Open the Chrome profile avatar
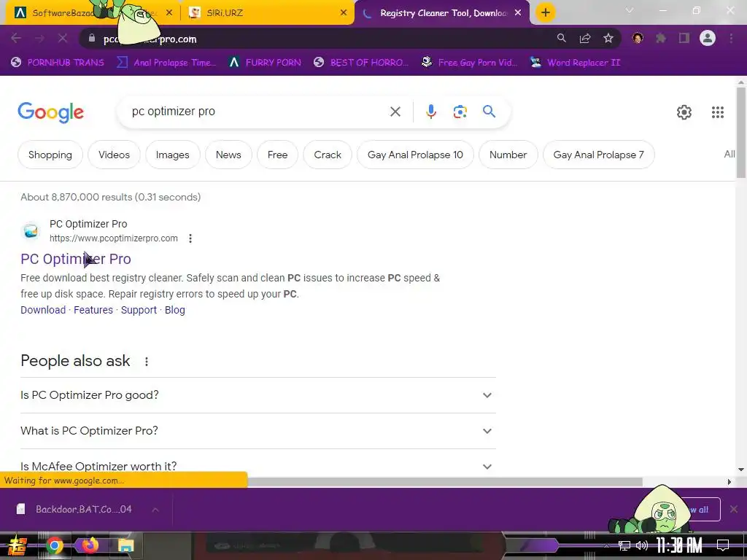The height and width of the screenshot is (560, 747). [708, 39]
